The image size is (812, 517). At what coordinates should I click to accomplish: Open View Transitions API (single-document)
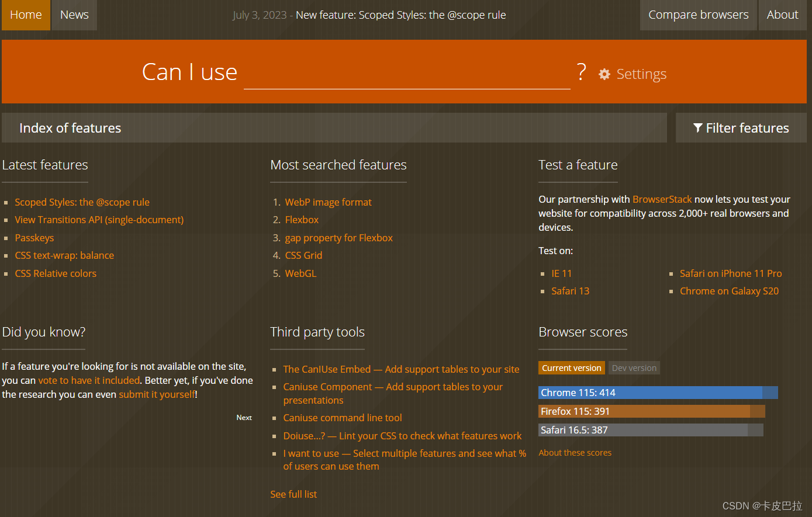(x=99, y=220)
